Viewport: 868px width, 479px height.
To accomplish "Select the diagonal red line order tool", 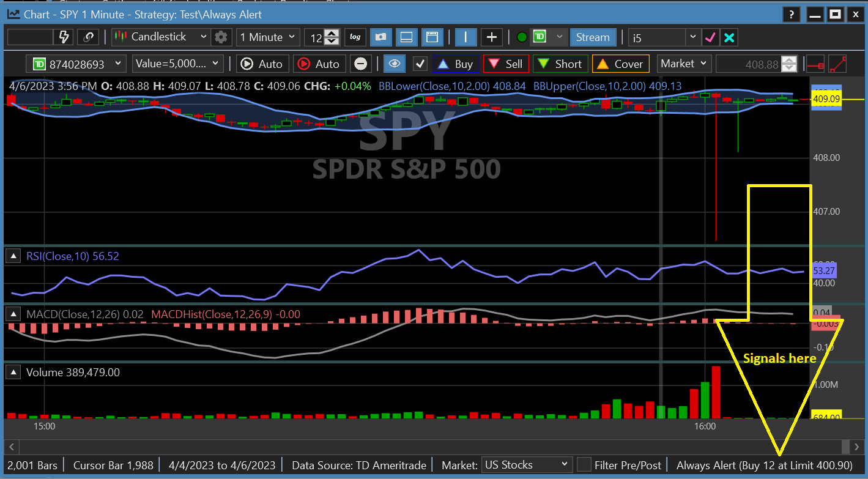I will pyautogui.click(x=837, y=64).
